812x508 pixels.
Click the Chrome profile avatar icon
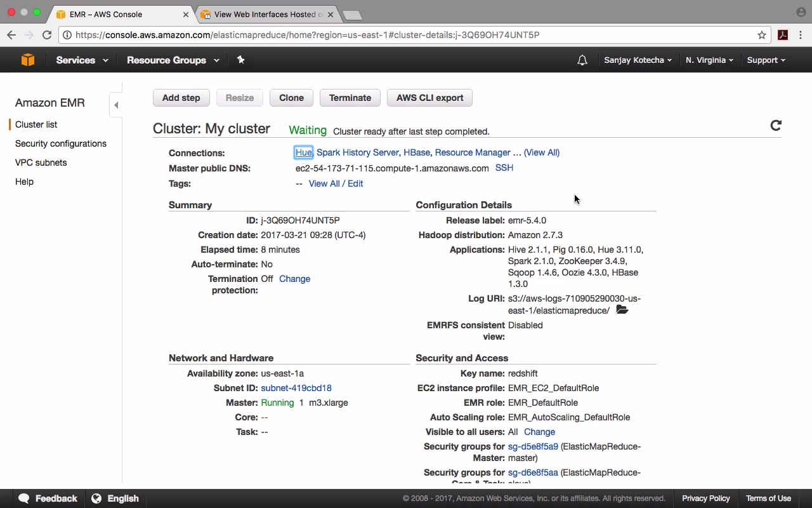pos(801,12)
